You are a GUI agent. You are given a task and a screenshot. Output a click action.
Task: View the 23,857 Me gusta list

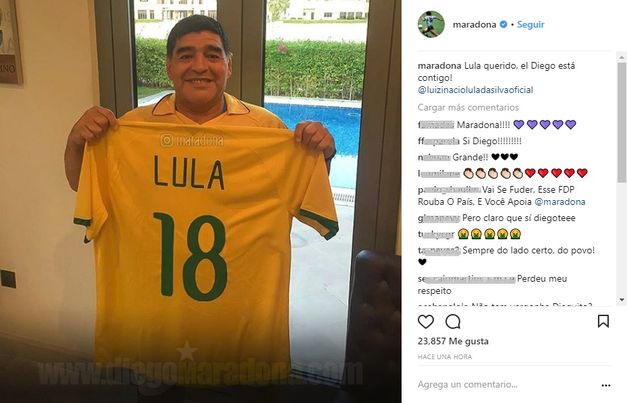(x=453, y=341)
